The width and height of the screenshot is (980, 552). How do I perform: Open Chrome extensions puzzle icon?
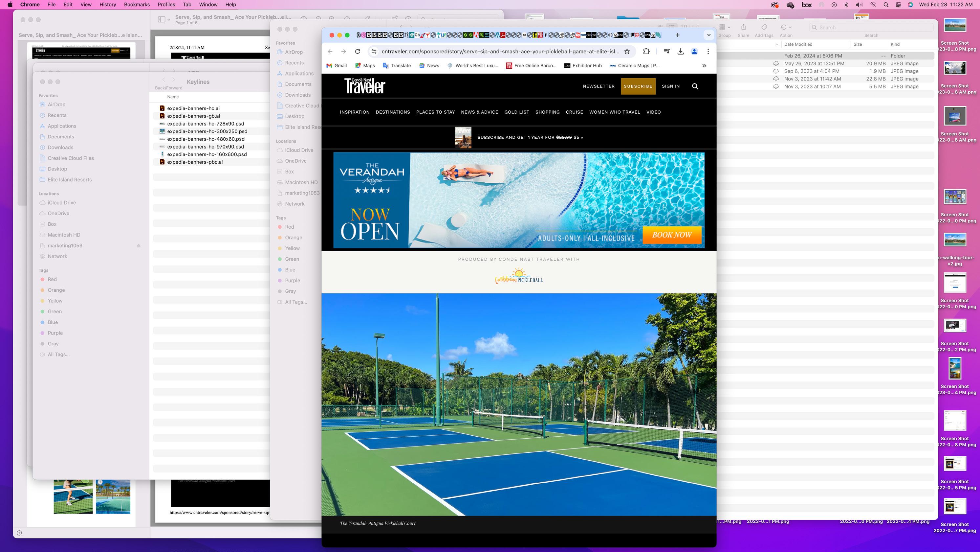[x=646, y=51]
